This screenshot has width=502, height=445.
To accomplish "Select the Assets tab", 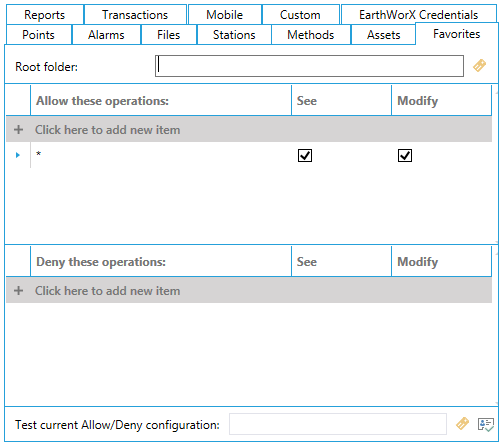I will [x=383, y=35].
